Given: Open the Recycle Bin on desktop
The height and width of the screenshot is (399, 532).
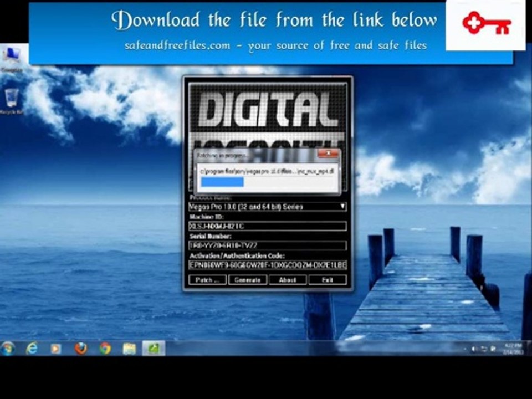Looking at the screenshot, I should tap(12, 101).
